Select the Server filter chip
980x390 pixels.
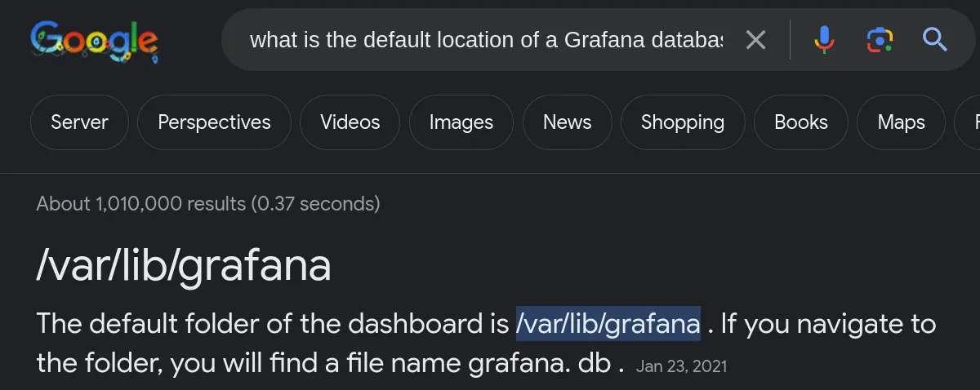tap(79, 122)
